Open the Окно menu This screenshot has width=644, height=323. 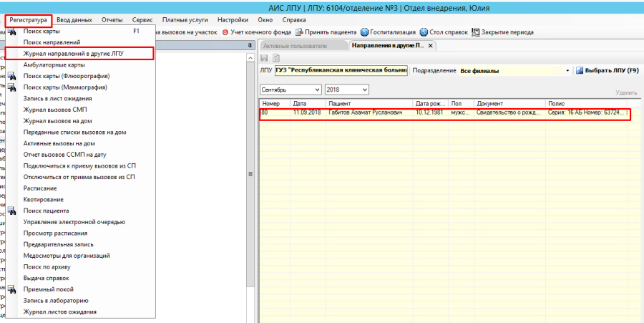coord(265,20)
